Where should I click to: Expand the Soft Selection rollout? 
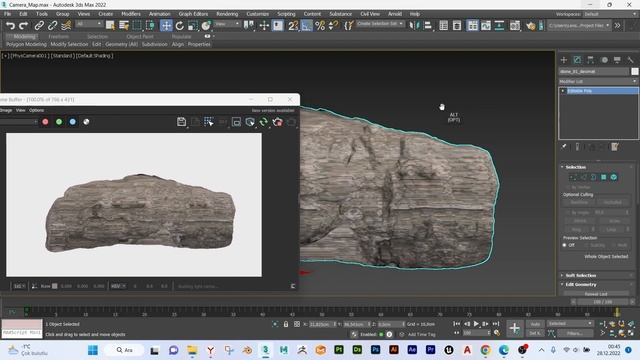pos(580,276)
